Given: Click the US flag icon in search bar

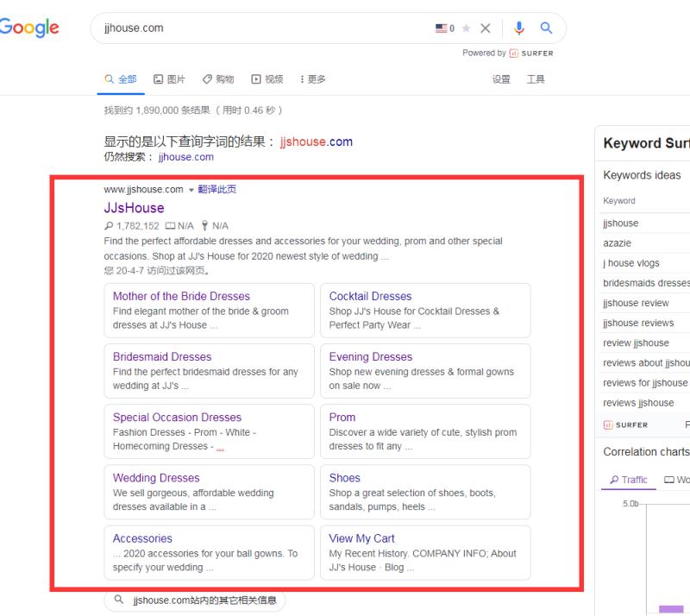Looking at the screenshot, I should 441,28.
